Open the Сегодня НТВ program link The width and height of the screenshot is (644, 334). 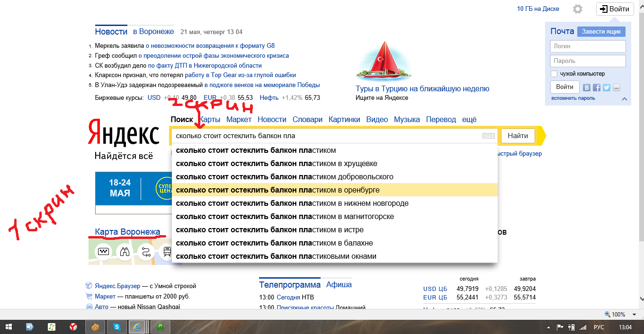288,297
